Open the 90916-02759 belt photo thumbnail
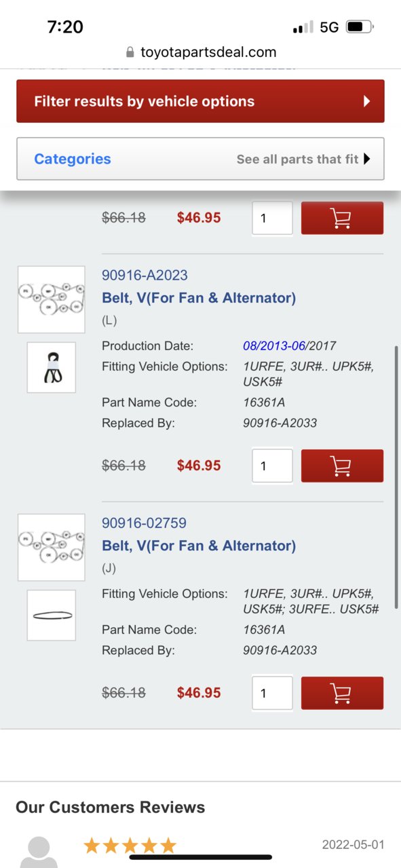This screenshot has height=868, width=401. pos(52,615)
